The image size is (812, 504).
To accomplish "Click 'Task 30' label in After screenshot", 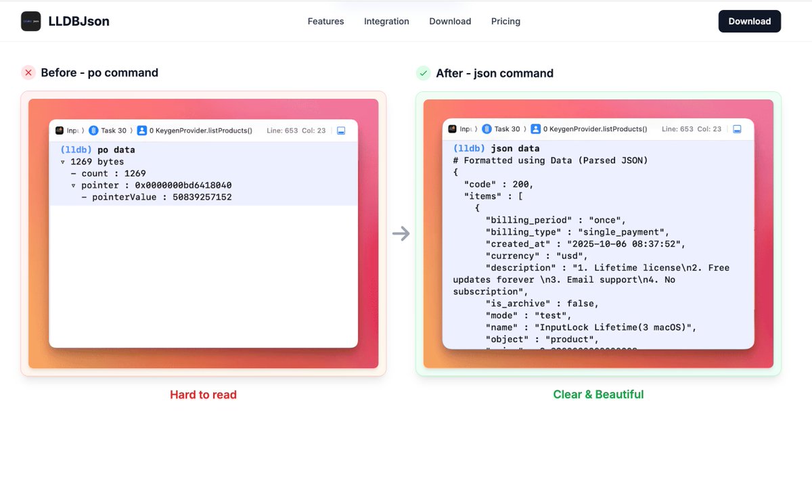I will tap(507, 129).
